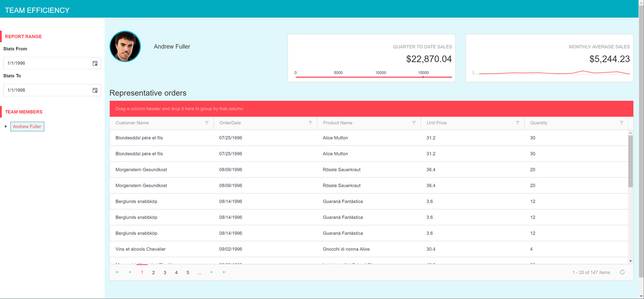The width and height of the screenshot is (644, 299).
Task: Click the Monthly Average Sales sparkline
Action: tap(551, 72)
